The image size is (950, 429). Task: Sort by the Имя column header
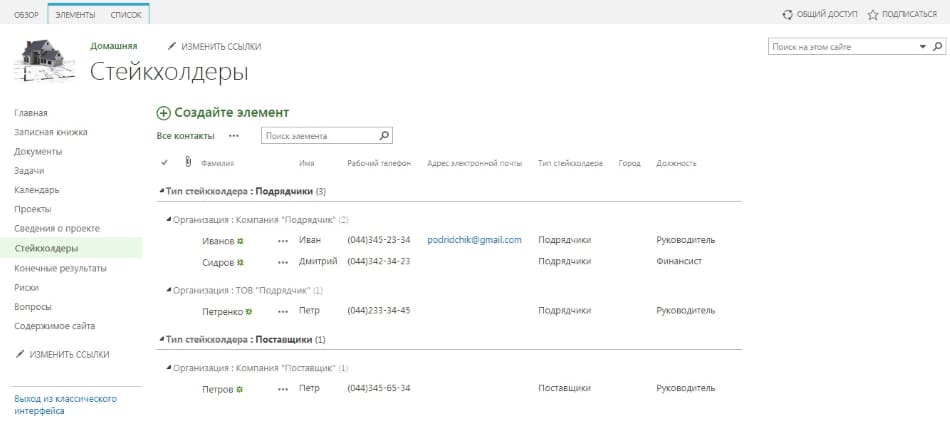(307, 164)
